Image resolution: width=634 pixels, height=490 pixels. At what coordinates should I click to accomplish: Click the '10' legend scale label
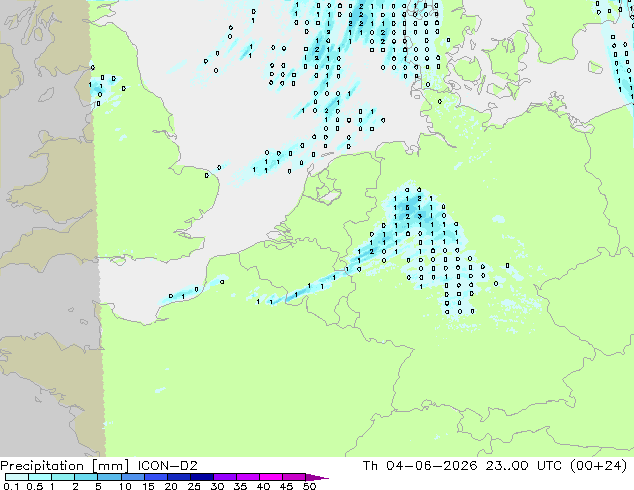tap(125, 486)
